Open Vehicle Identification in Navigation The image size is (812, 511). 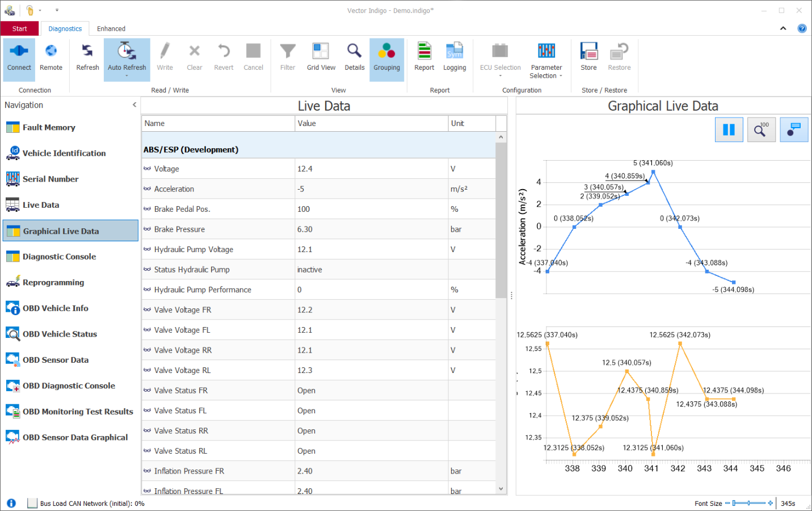70,153
